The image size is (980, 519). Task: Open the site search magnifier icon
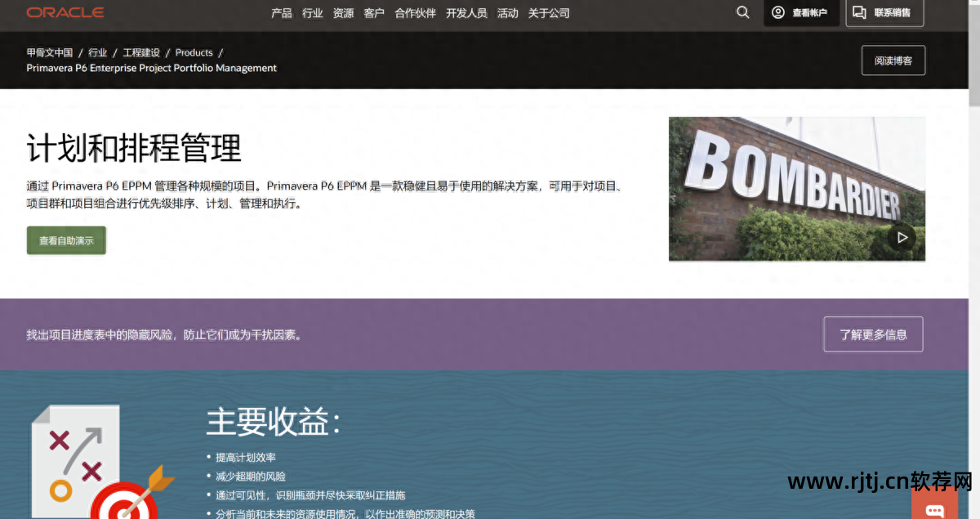coord(742,12)
